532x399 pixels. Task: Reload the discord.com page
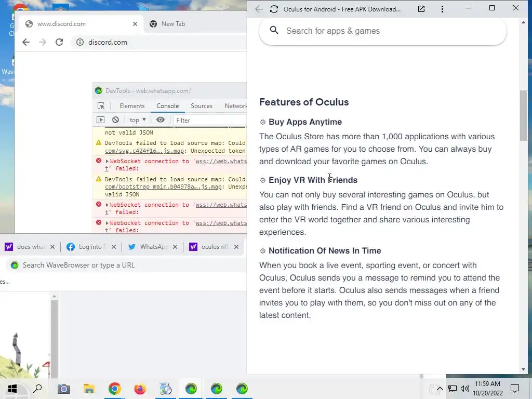click(x=59, y=42)
